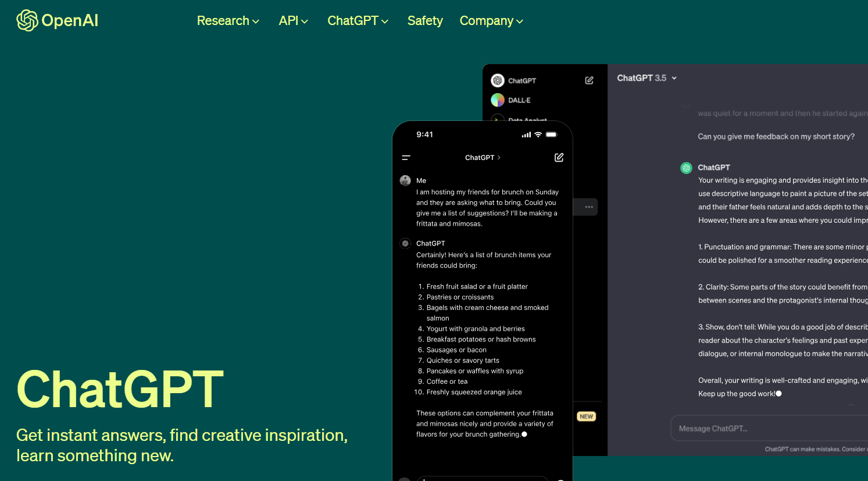The image size is (868, 481).
Task: Click 'Can you give me feedback' message
Action: pos(776,137)
